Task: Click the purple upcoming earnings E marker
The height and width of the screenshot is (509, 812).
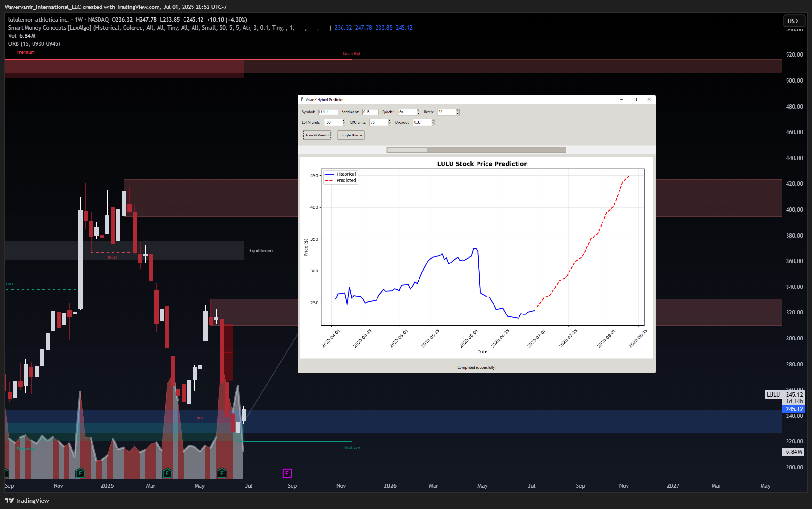Action: (x=287, y=473)
